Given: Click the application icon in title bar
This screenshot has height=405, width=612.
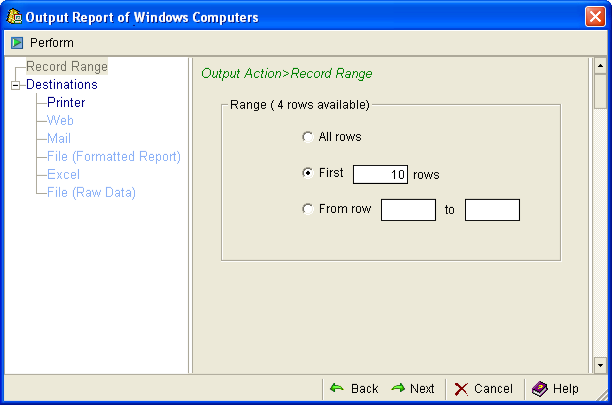Looking at the screenshot, I should (x=14, y=16).
